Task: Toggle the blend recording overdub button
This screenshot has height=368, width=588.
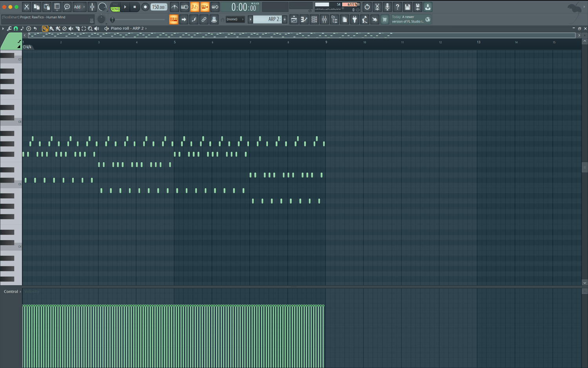Action: click(x=205, y=7)
